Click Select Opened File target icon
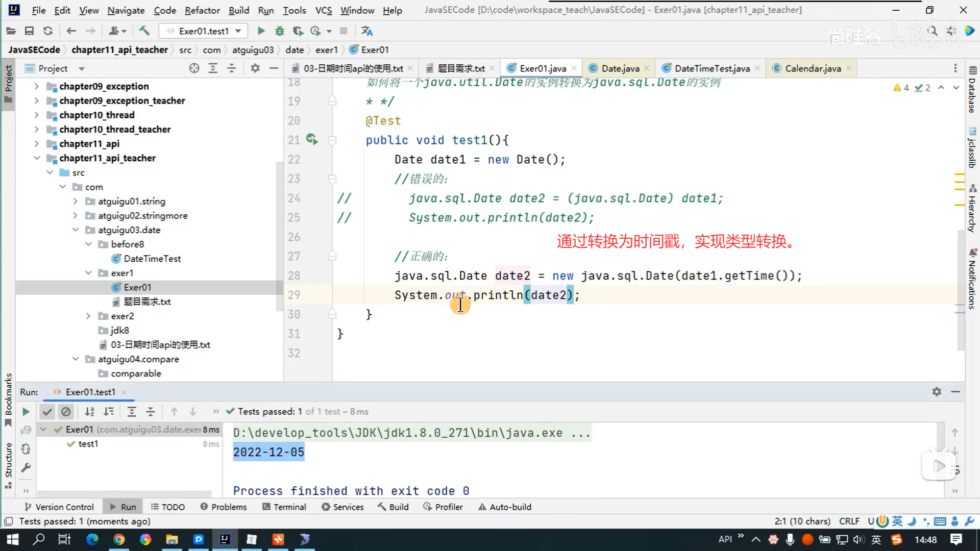The height and width of the screenshot is (551, 980). pyautogui.click(x=194, y=68)
